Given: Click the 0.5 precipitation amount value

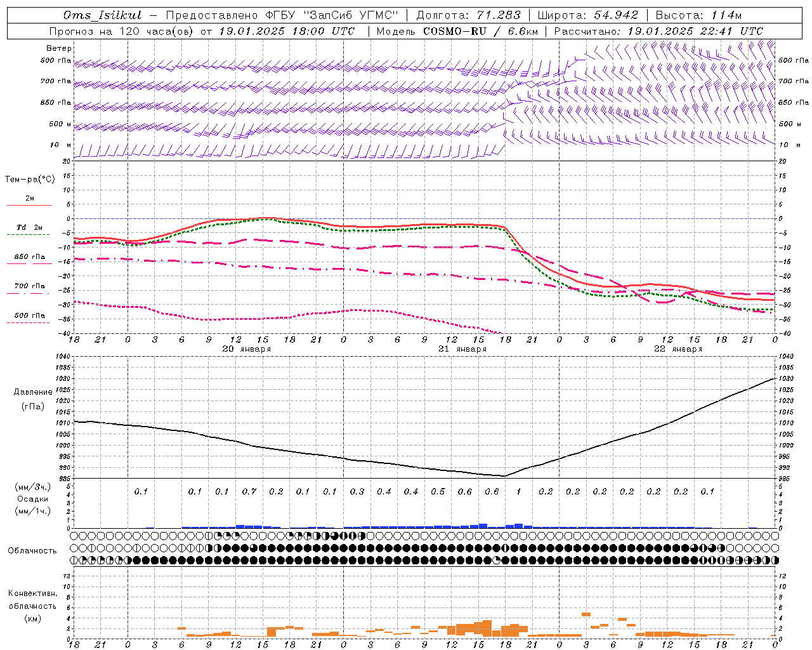Looking at the screenshot, I should coord(438,491).
